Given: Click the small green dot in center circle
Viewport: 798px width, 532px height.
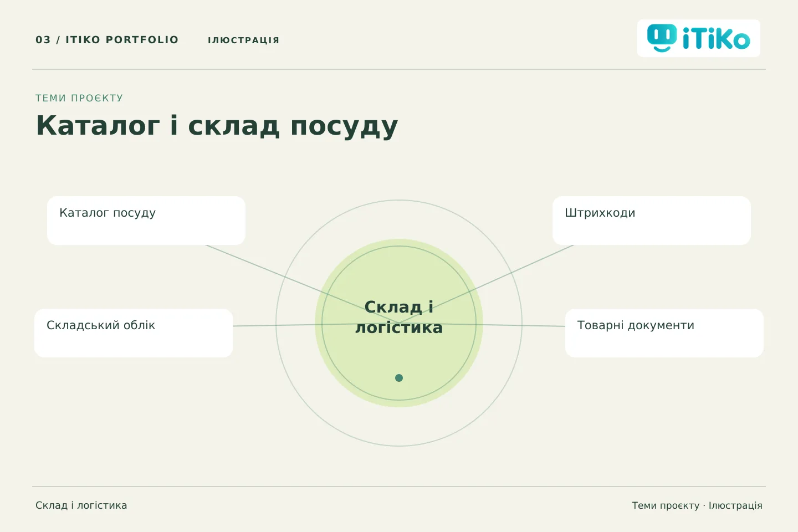Looking at the screenshot, I should pyautogui.click(x=399, y=378).
